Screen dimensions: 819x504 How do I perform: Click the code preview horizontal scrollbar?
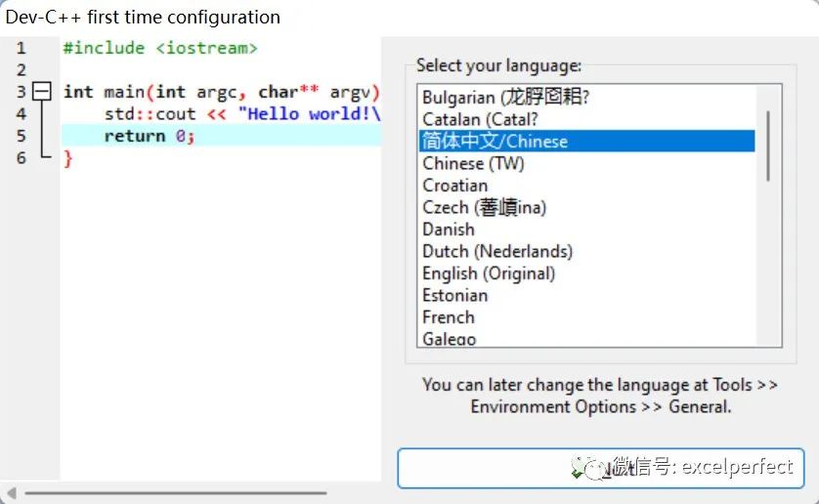tap(176, 492)
